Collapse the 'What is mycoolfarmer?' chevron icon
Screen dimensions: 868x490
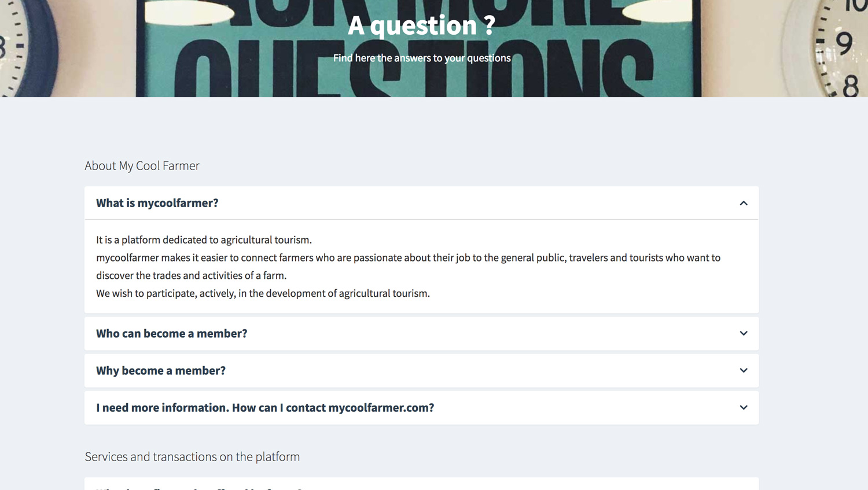(x=744, y=203)
